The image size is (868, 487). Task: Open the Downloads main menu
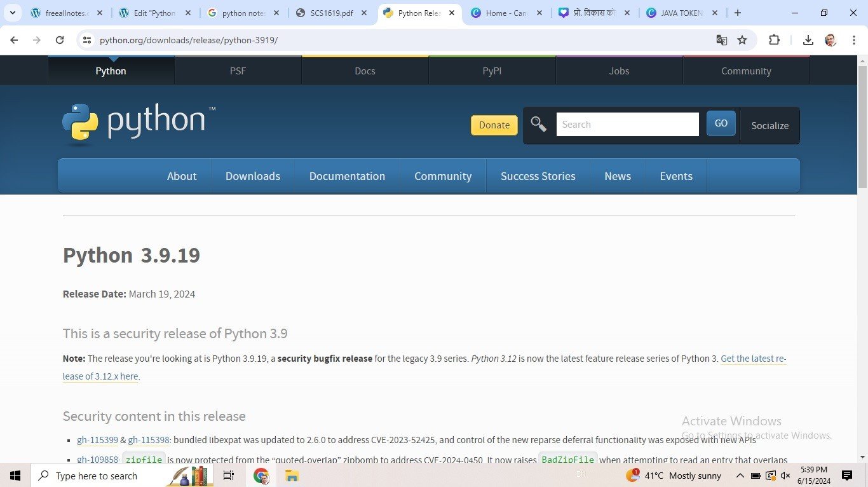pyautogui.click(x=253, y=176)
